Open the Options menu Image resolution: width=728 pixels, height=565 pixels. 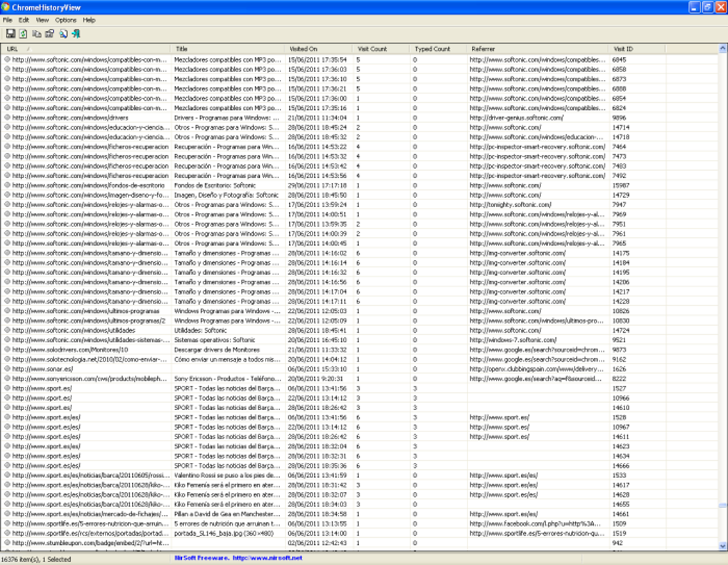coord(66,20)
